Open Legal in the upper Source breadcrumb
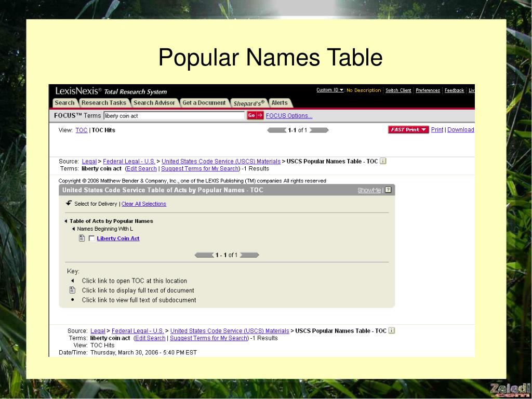 [89, 161]
